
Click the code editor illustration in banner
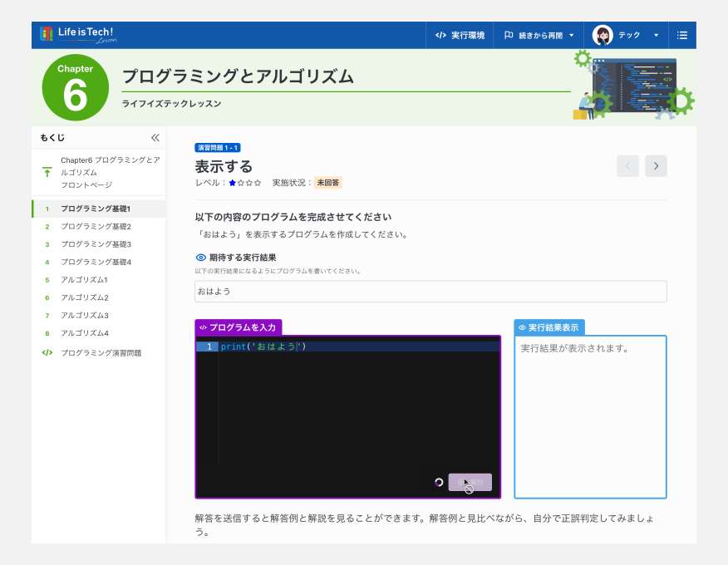(633, 85)
